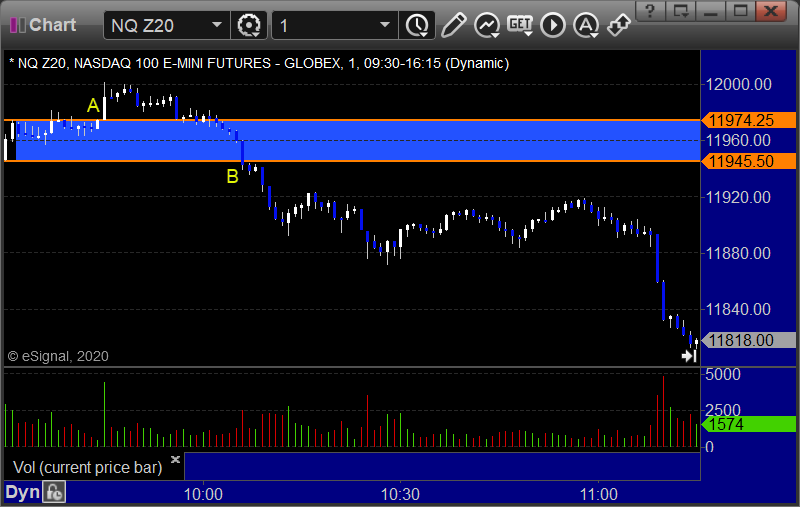Viewport: 800px width, 507px height.
Task: Click the 5000 volume axis label
Action: click(x=722, y=374)
